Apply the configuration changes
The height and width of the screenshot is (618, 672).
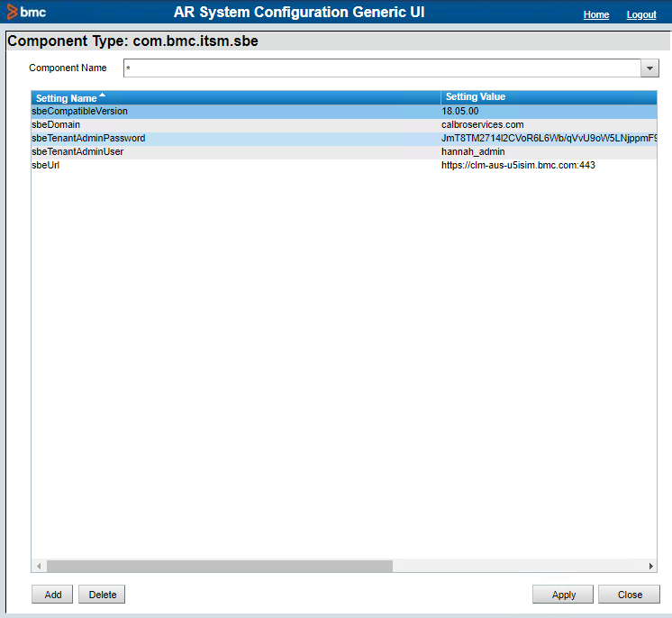point(563,595)
